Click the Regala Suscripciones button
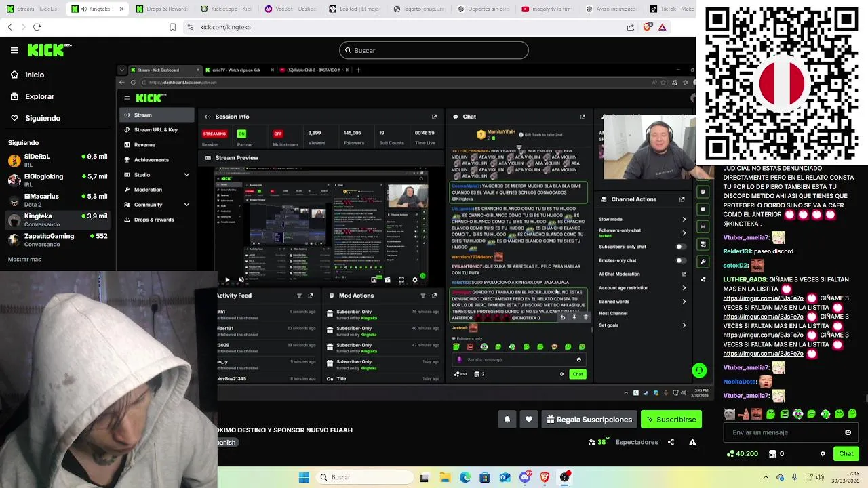 click(x=589, y=420)
